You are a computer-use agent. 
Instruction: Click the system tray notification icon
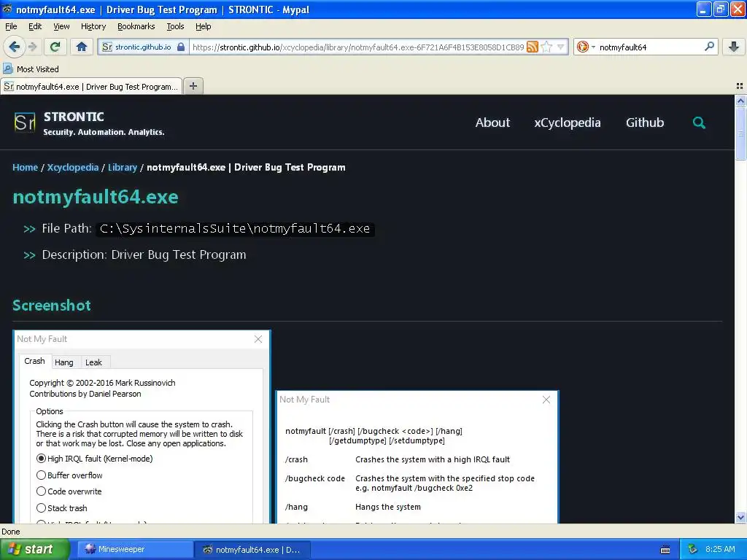pos(692,549)
